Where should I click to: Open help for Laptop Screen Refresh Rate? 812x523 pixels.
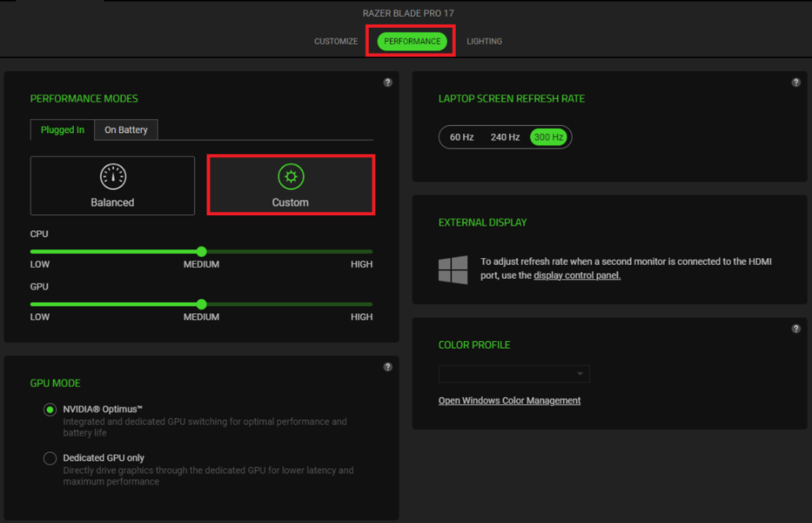796,82
